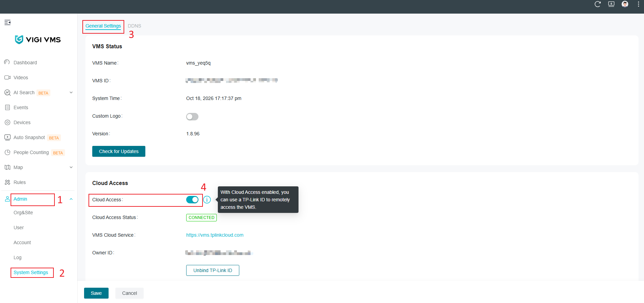Open Log under Admin
The width and height of the screenshot is (644, 303).
pyautogui.click(x=17, y=257)
